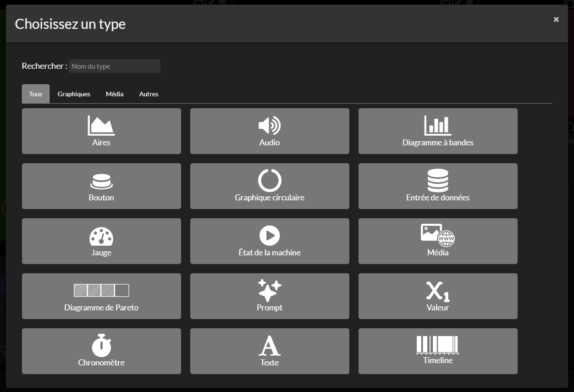
Task: Select the Chronomètre stopwatch icon
Action: pyautogui.click(x=101, y=345)
